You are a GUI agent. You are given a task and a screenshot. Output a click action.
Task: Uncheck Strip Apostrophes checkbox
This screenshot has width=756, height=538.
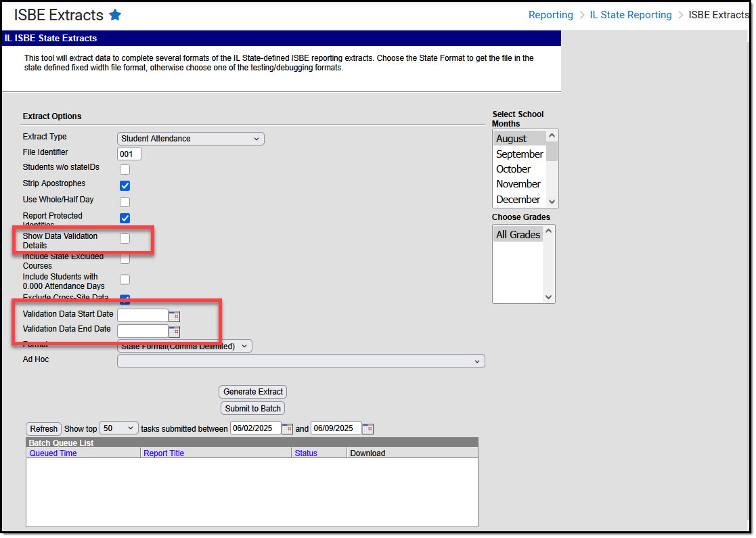tap(125, 185)
